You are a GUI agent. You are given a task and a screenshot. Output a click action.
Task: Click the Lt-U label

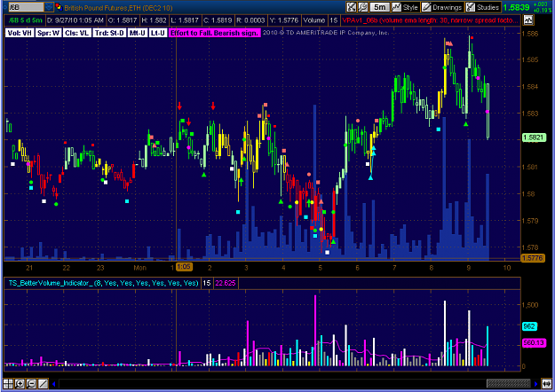click(x=157, y=33)
